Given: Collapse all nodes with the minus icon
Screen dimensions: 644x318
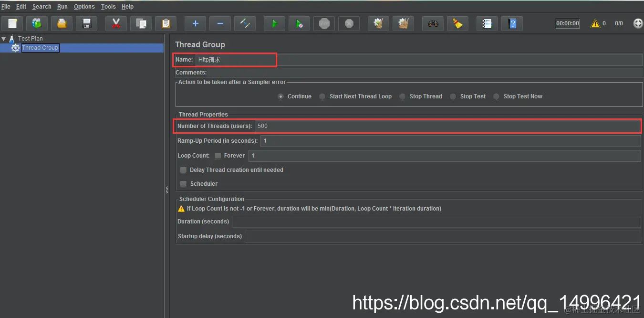Looking at the screenshot, I should point(220,23).
